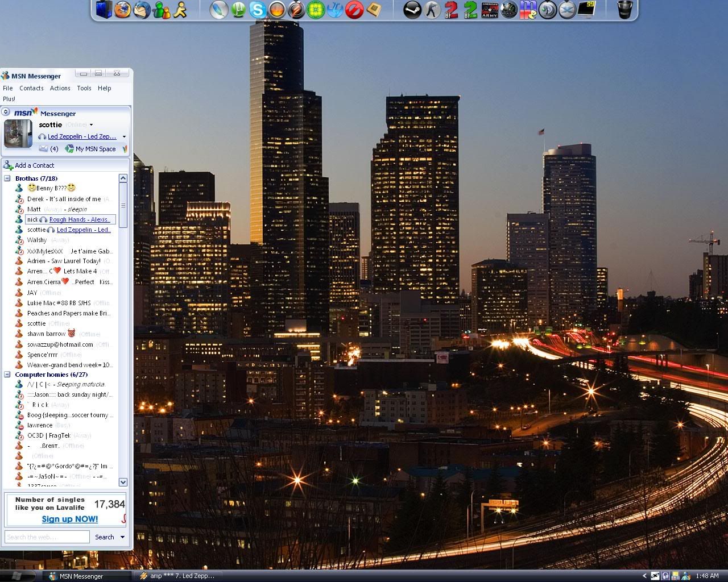
Task: Click contact list scroll down arrow
Action: click(123, 482)
